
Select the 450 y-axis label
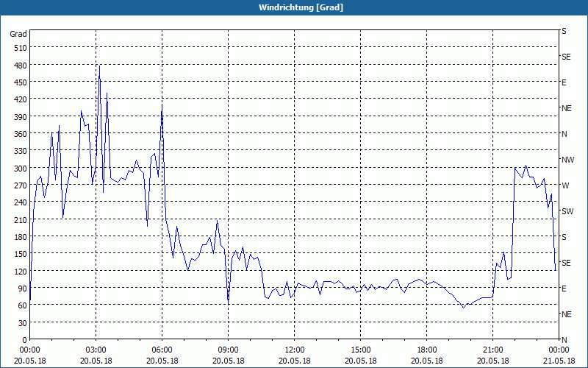21,82
